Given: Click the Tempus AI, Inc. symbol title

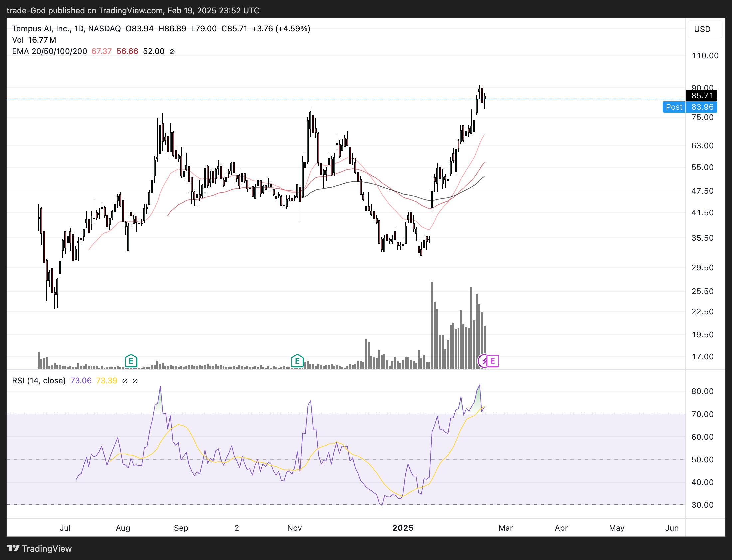Looking at the screenshot, I should [x=41, y=29].
